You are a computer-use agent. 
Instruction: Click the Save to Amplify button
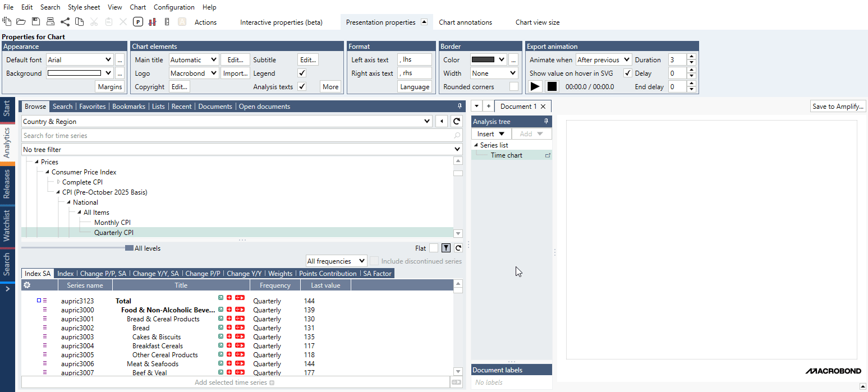click(x=838, y=107)
